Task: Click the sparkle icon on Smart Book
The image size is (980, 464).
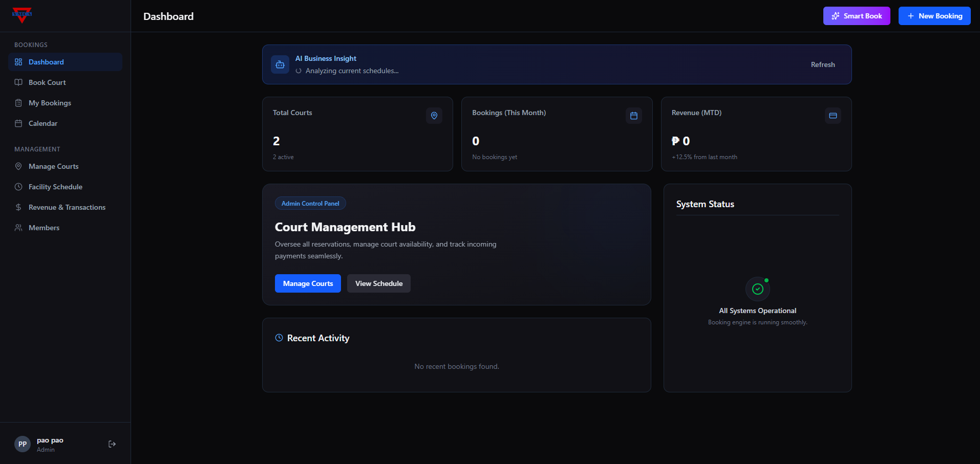Action: point(836,16)
